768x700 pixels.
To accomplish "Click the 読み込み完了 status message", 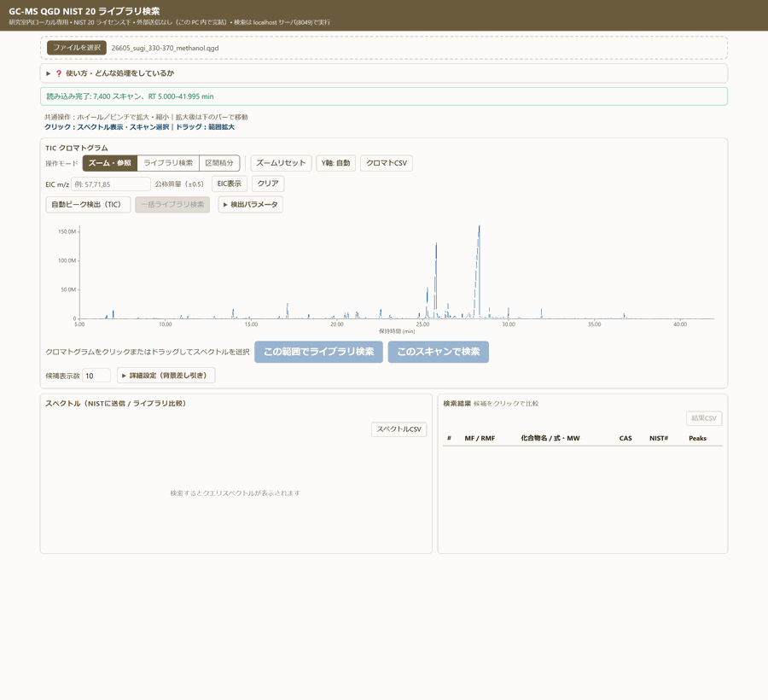I will coord(383,96).
